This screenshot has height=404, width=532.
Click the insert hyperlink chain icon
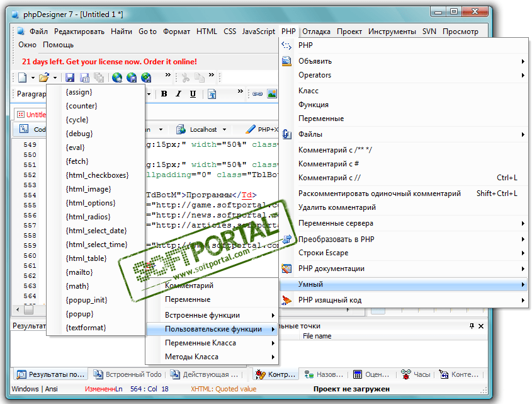click(x=258, y=94)
